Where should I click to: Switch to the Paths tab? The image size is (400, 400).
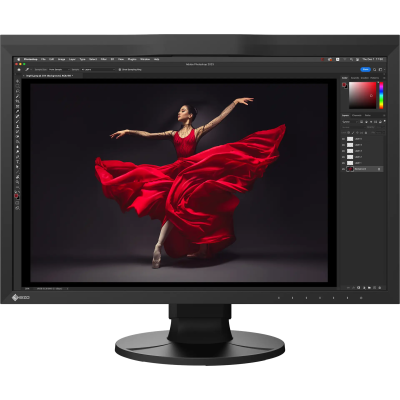coord(368,115)
